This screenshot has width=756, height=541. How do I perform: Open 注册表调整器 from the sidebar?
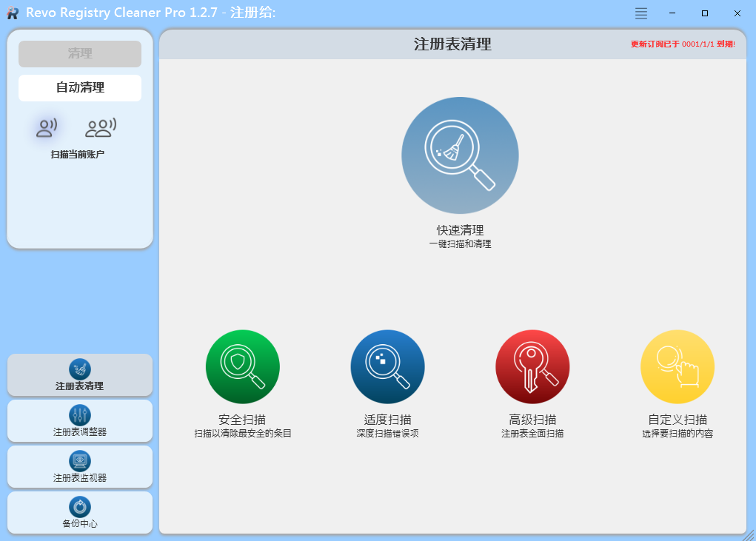coord(79,420)
